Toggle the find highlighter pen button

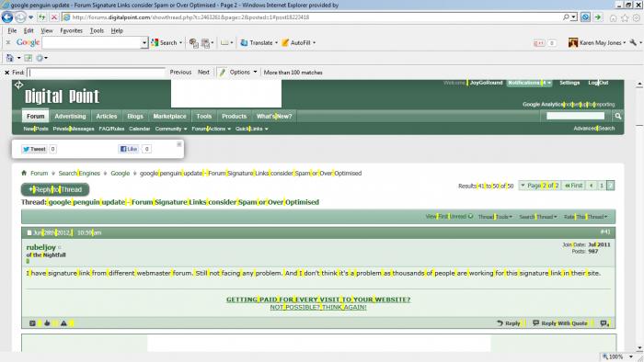[x=223, y=73]
